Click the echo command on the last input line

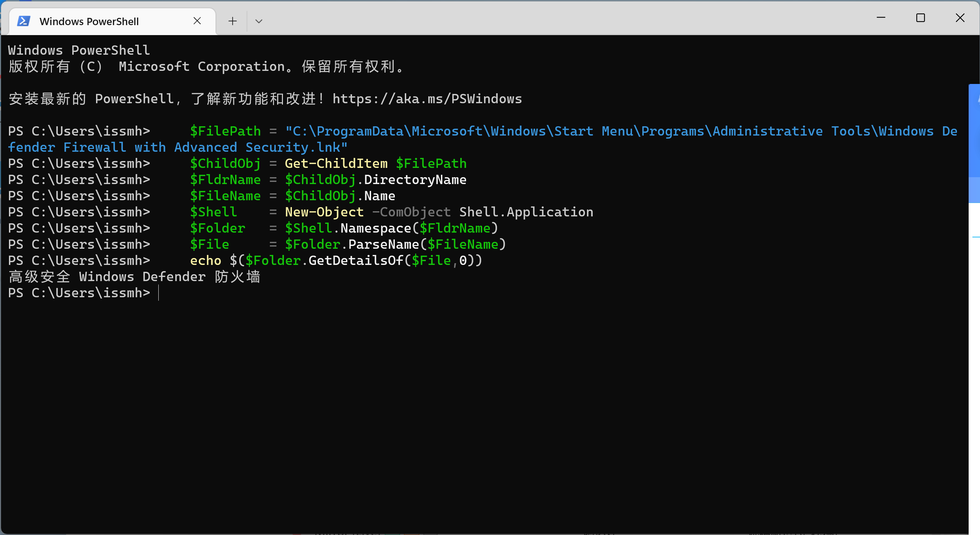click(x=206, y=260)
